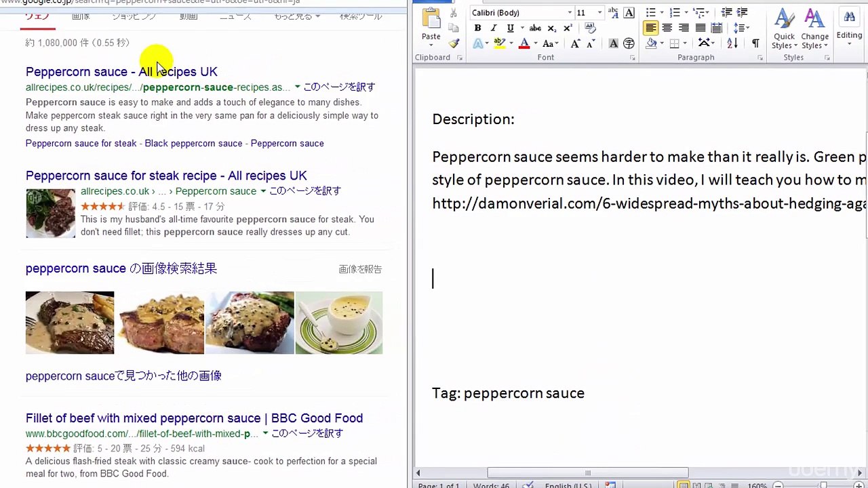The image size is (868, 488).
Task: Open Peppercorn sauce for steak recipe result
Action: click(x=166, y=176)
